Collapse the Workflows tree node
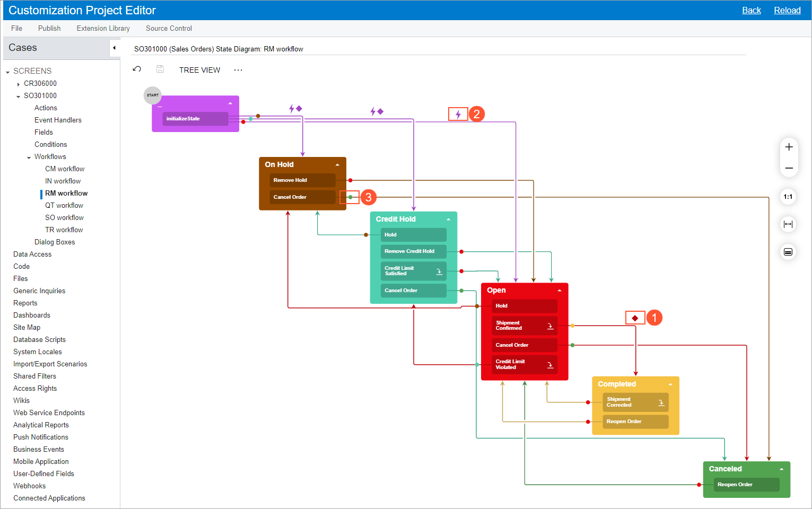812x509 pixels. [x=29, y=157]
